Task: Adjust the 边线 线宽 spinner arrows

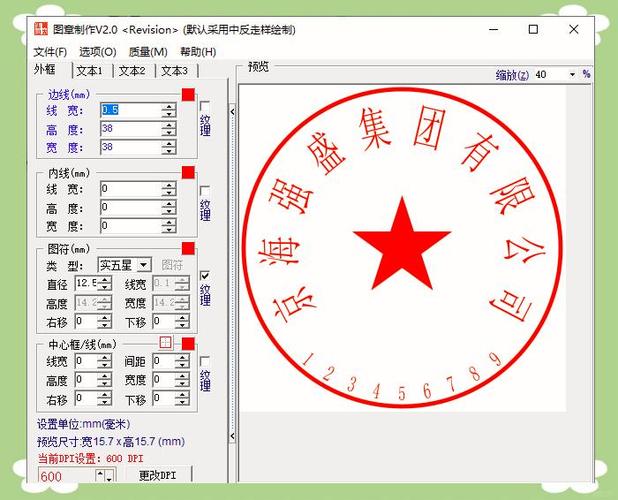Action: coord(169,110)
